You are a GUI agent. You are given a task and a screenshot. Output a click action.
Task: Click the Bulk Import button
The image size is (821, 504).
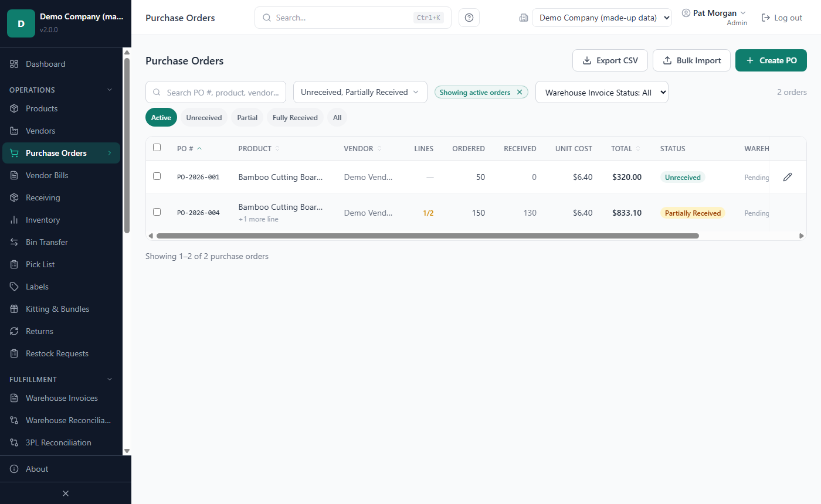691,60
